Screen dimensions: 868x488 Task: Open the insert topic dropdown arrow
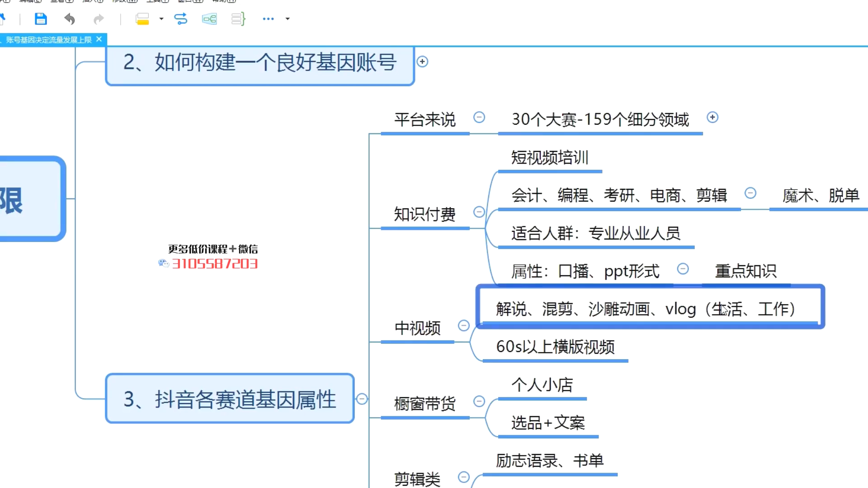161,19
